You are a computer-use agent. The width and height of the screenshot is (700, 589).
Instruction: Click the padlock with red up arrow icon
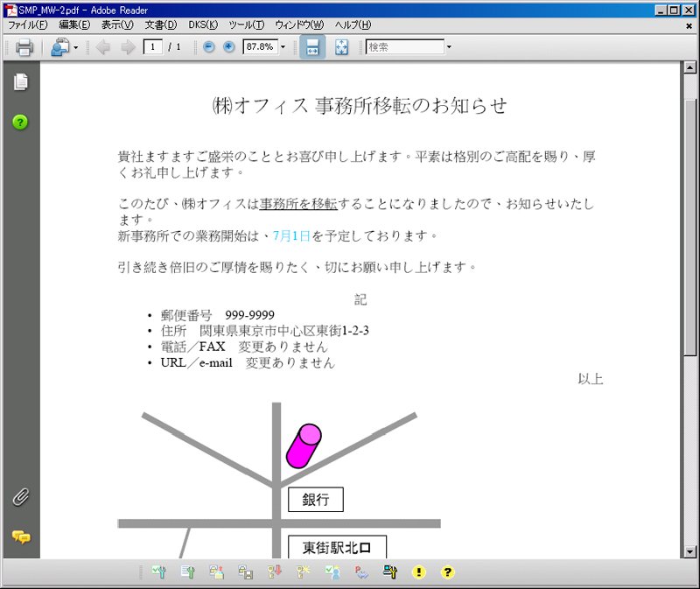(x=216, y=572)
